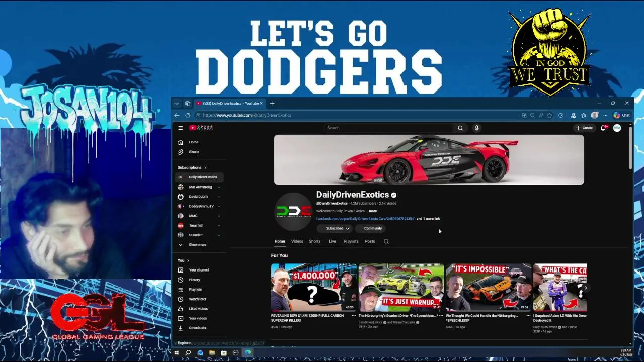Click the DailyDrivenExotics channel avatar logo
Viewport: 644px width, 362px height.
[294, 211]
